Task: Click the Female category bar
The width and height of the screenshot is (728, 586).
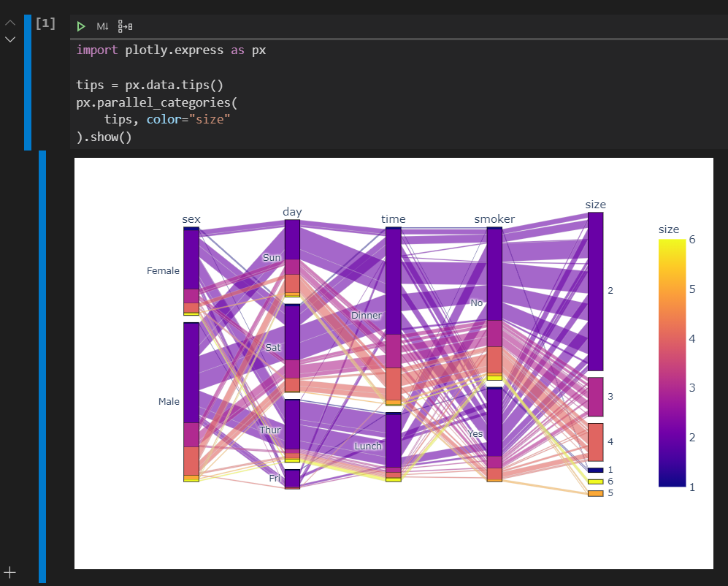Action: [191, 271]
